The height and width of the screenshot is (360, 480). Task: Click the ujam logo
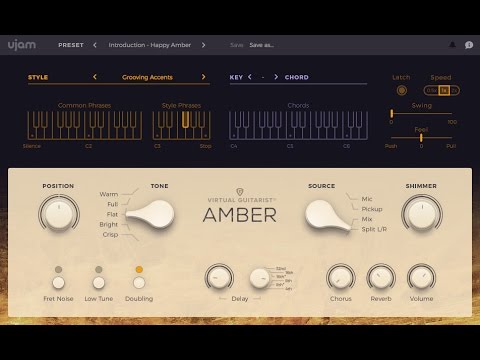pyautogui.click(x=22, y=45)
